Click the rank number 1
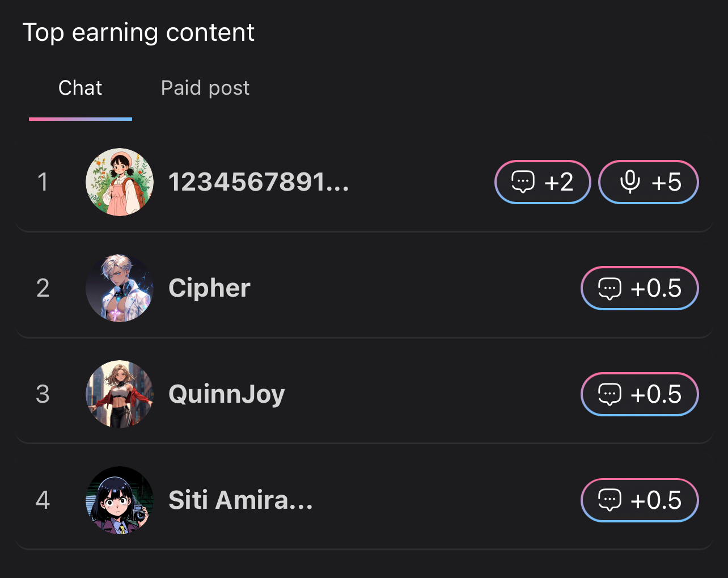This screenshot has height=578, width=728. (43, 182)
